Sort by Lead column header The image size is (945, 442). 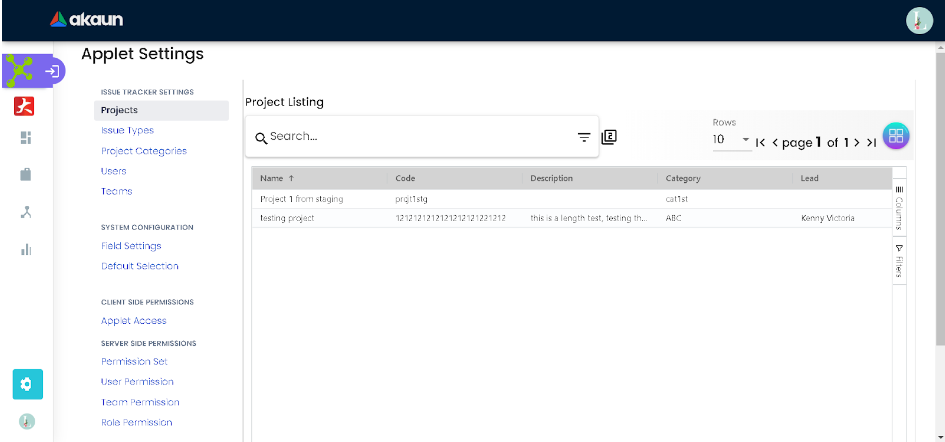coord(841,178)
